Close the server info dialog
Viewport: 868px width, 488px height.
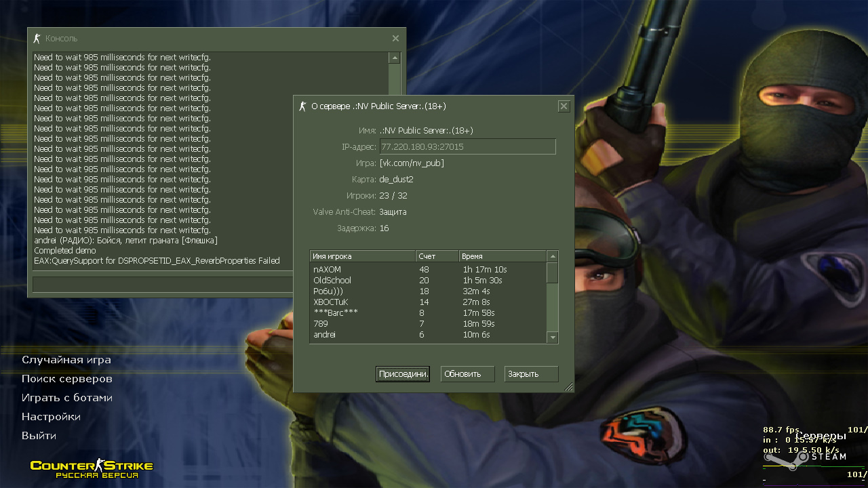564,106
